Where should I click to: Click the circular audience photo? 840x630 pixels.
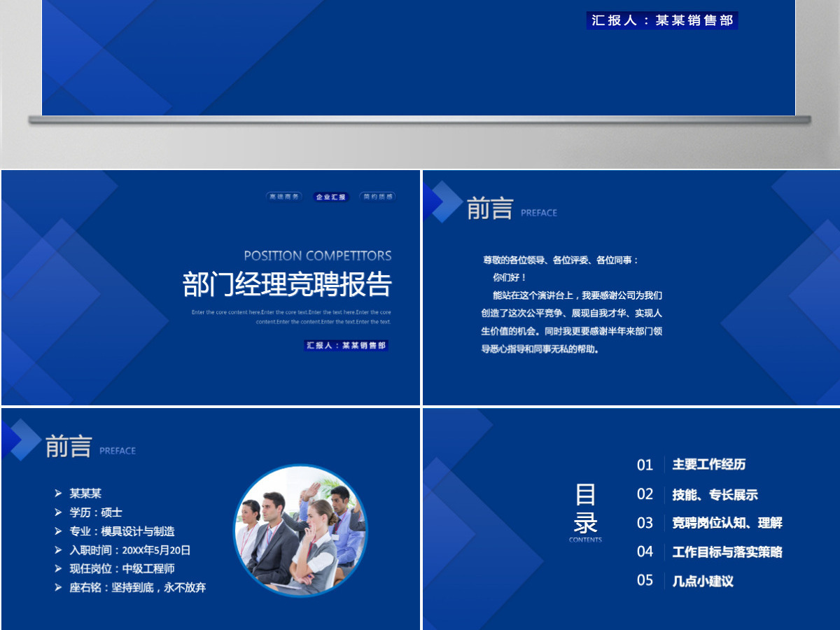click(300, 531)
